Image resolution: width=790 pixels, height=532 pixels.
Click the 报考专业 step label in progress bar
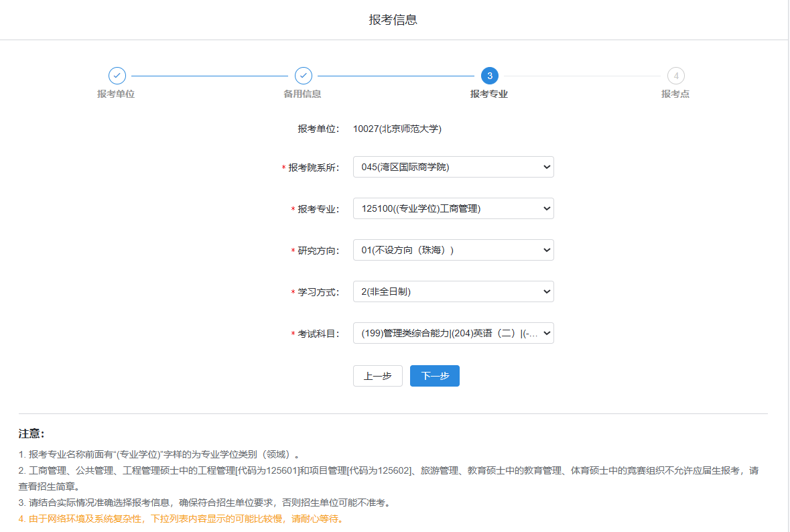point(488,94)
